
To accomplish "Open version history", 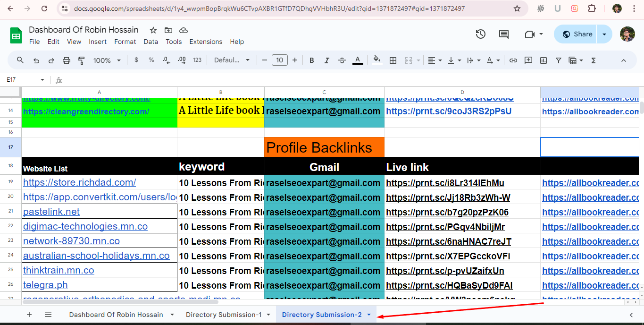I will [x=480, y=34].
